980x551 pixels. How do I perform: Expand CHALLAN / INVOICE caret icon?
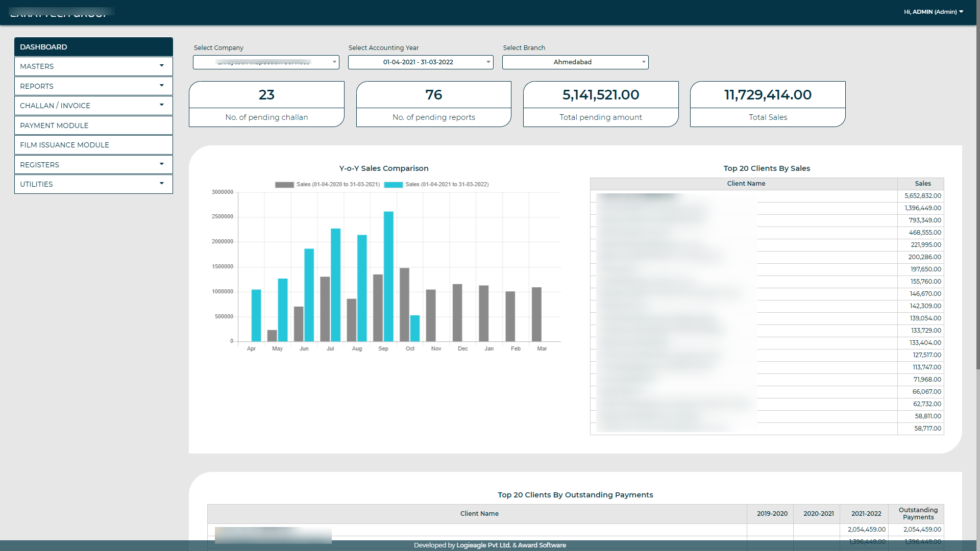click(161, 105)
